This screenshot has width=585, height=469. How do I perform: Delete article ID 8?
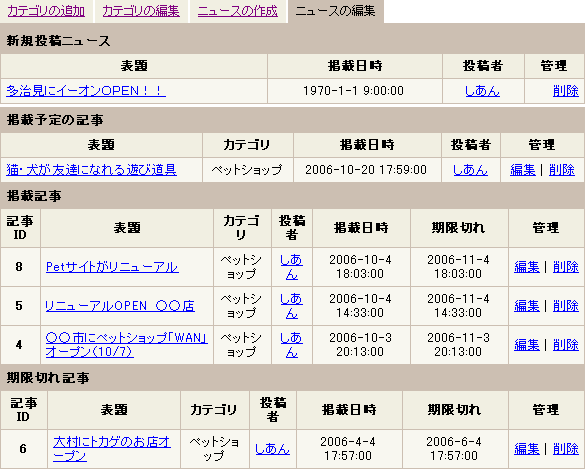566,267
